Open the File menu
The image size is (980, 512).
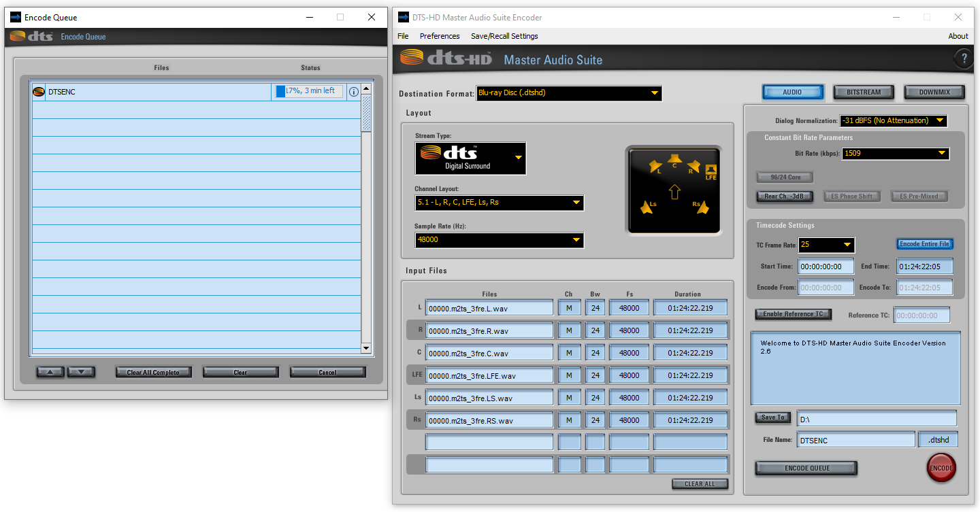[x=403, y=36]
